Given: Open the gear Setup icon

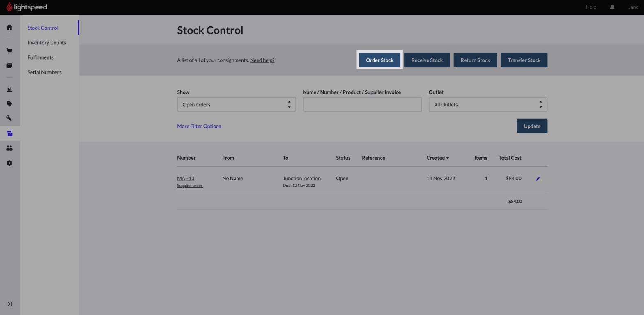Looking at the screenshot, I should (9, 163).
